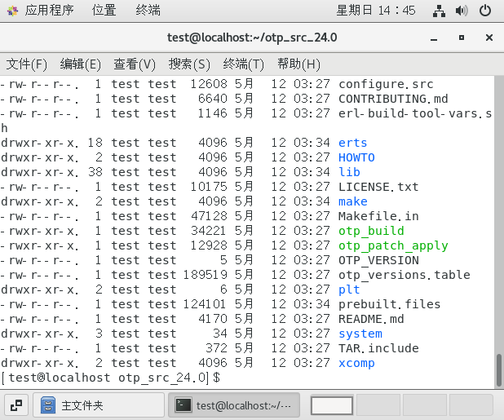Click the window title test@localhost:~/otp_src_24.0
The width and height of the screenshot is (504, 420).
[252, 38]
